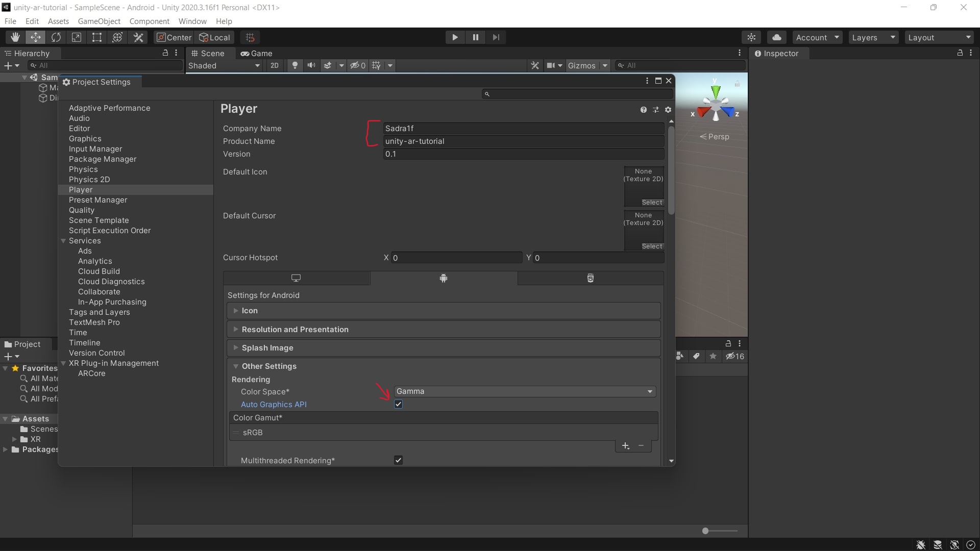This screenshot has width=980, height=551.
Task: Switch to the Game tab
Action: coord(257,53)
